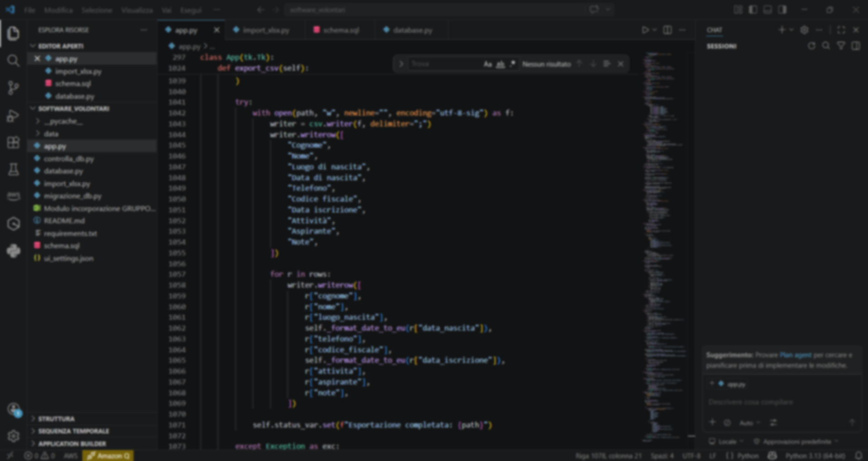The height and width of the screenshot is (461, 868).
Task: Open the Locale dropdown in chat
Action: click(726, 442)
